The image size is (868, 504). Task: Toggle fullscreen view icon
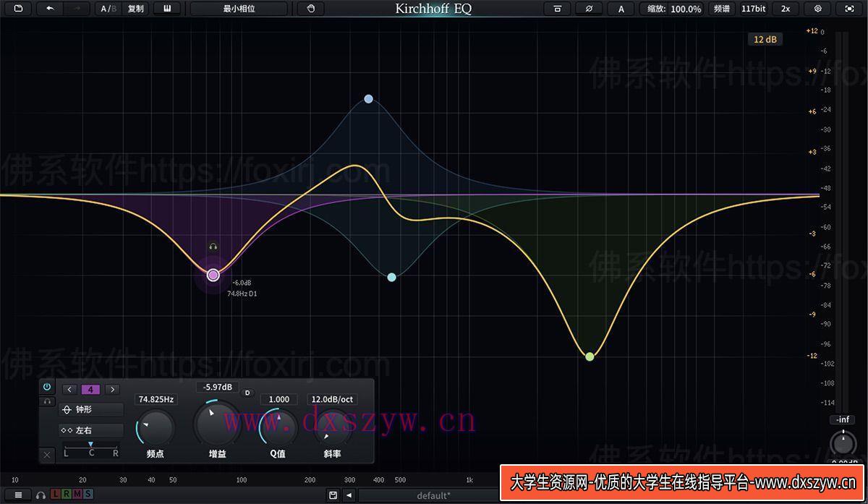click(x=849, y=9)
